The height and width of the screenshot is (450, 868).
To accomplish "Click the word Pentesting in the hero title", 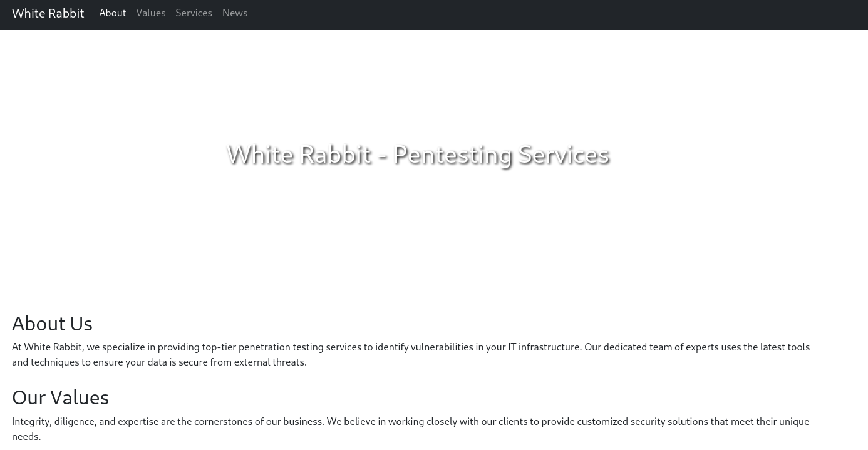I will coord(453,155).
